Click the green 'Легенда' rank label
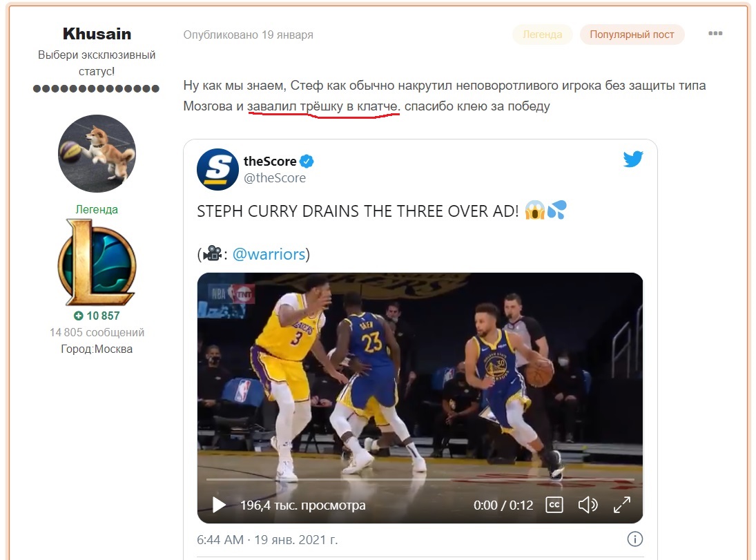 97,209
